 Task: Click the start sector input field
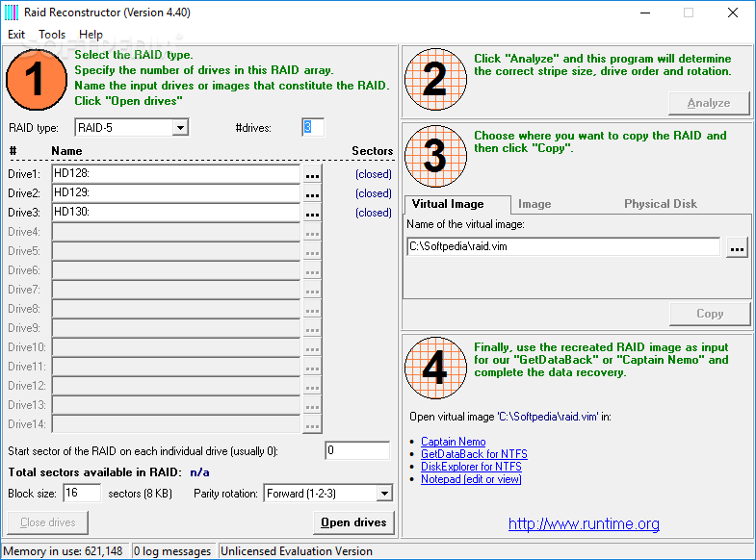coord(357,450)
